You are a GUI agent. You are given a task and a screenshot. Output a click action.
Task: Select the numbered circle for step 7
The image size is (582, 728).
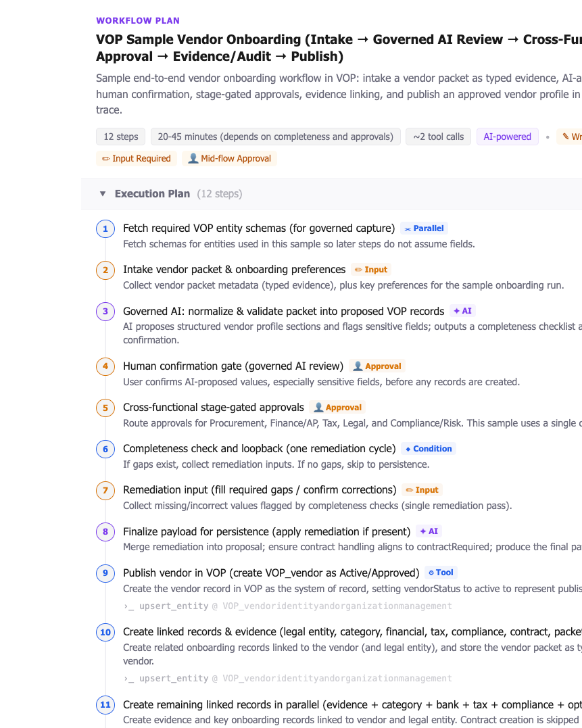pyautogui.click(x=105, y=490)
